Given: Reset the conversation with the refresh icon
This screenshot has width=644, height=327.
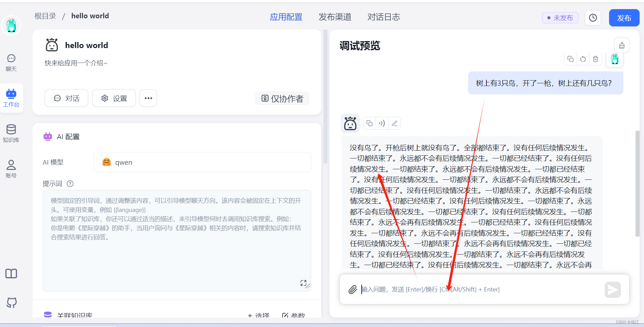Looking at the screenshot, I should click(x=583, y=59).
